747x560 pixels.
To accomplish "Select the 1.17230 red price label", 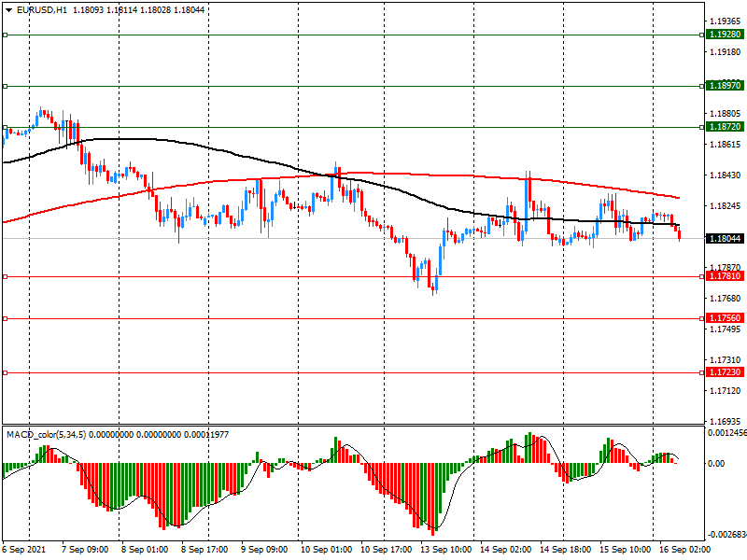I will click(x=726, y=372).
